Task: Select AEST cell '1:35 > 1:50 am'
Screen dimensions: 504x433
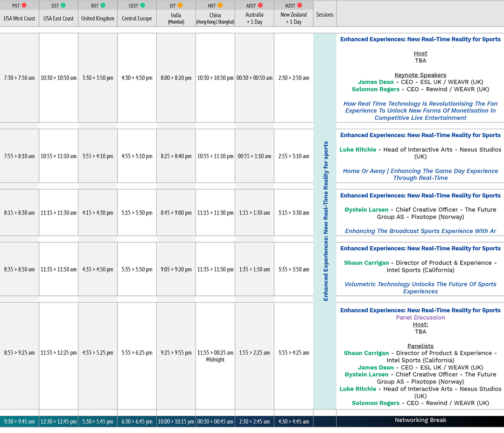Action: [x=255, y=269]
